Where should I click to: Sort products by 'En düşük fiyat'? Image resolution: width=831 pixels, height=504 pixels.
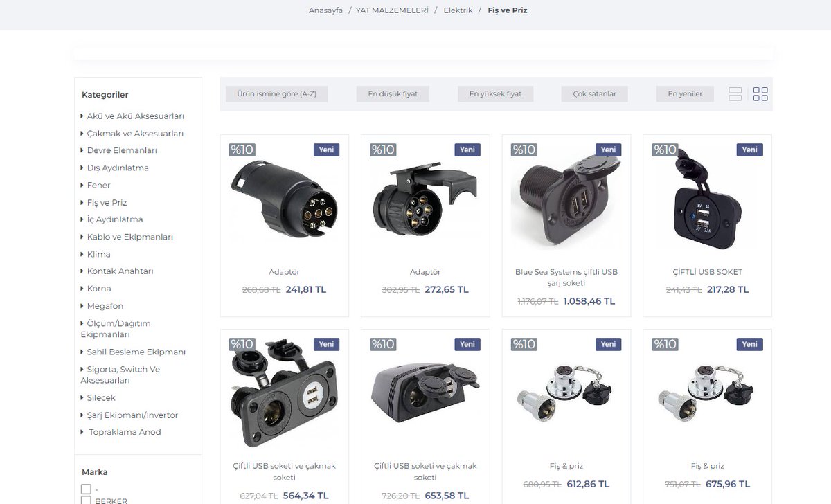pyautogui.click(x=393, y=94)
